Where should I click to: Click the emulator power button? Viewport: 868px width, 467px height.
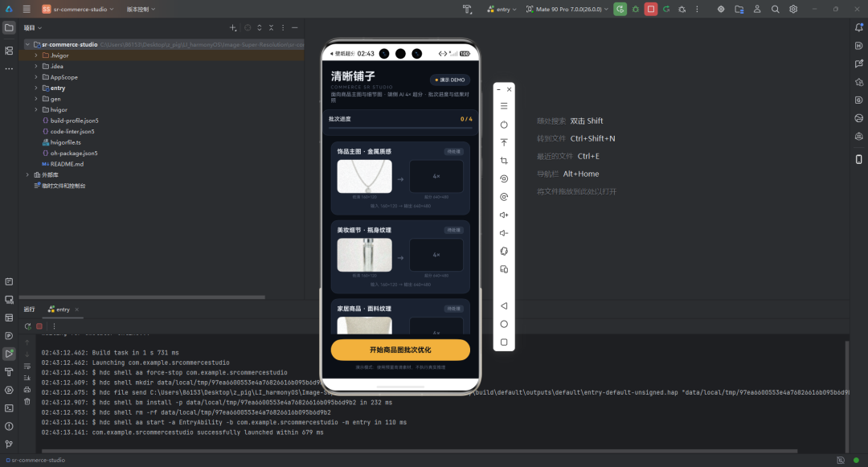point(504,125)
